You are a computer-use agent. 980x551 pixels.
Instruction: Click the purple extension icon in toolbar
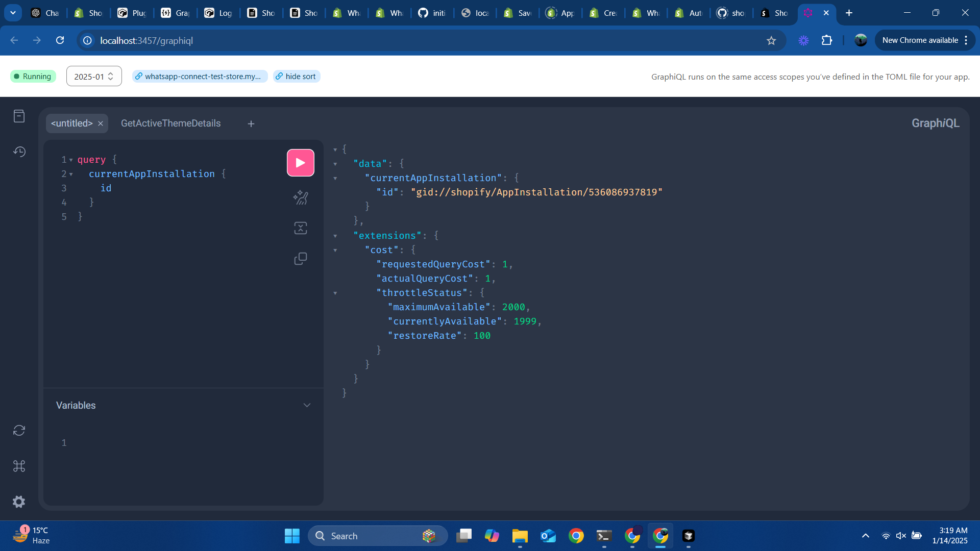(803, 40)
